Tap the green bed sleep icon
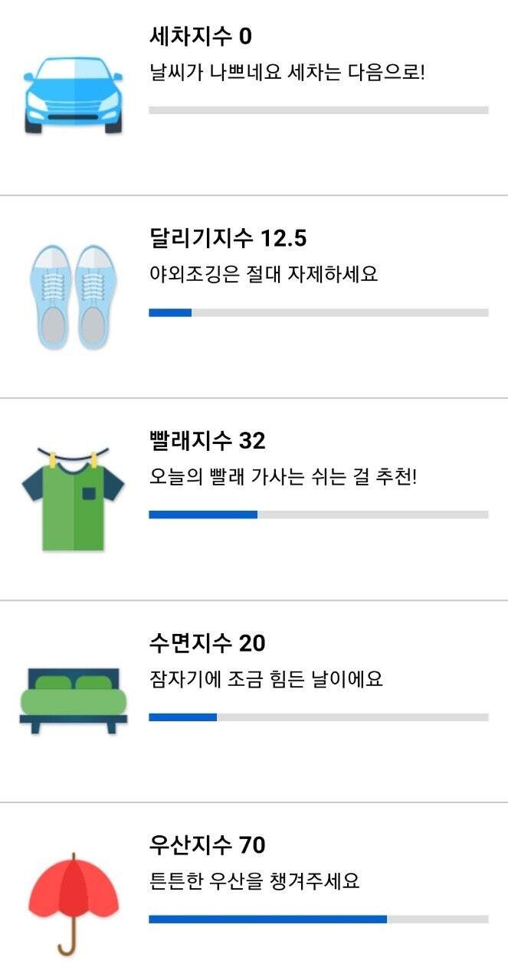 74,701
